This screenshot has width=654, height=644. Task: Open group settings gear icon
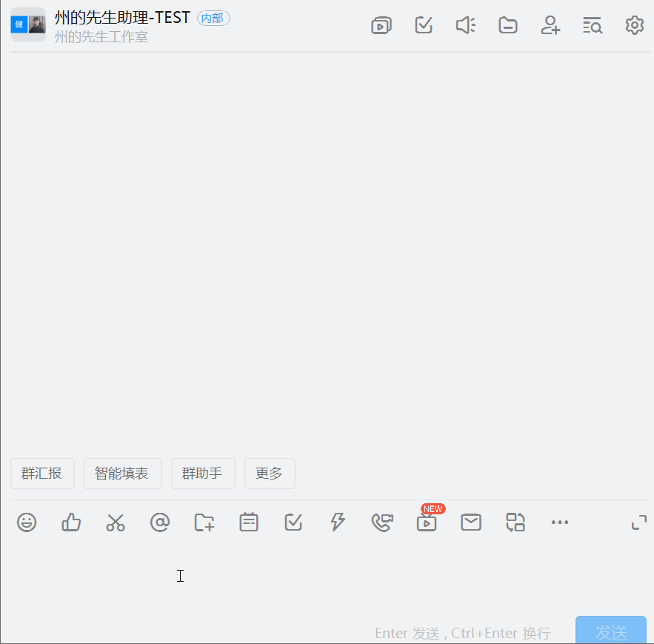coord(635,26)
